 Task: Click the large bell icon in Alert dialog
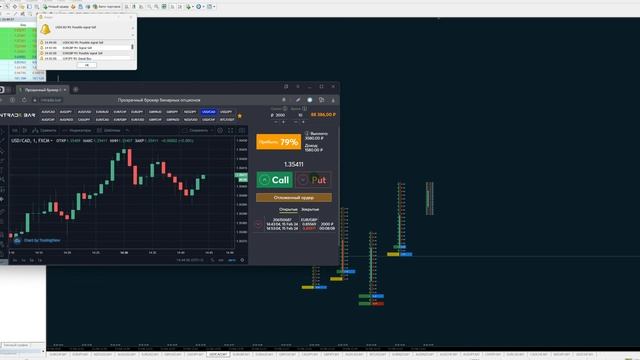(45, 29)
